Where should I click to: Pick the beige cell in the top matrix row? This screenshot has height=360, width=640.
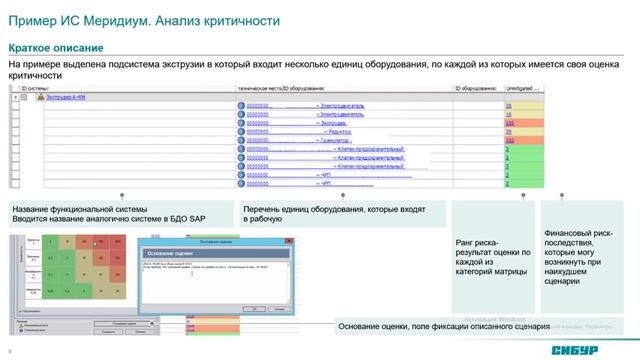pos(67,242)
